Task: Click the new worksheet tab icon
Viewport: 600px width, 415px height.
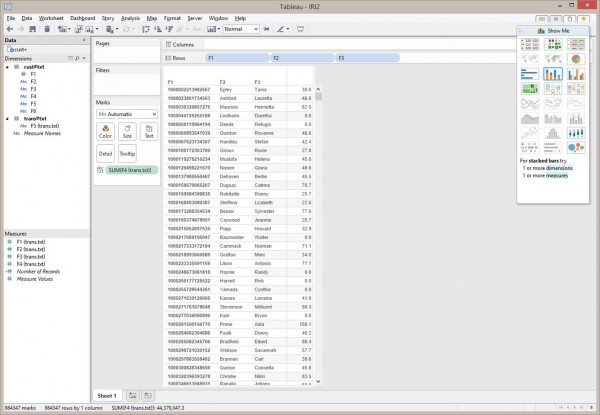Action: pos(132,395)
